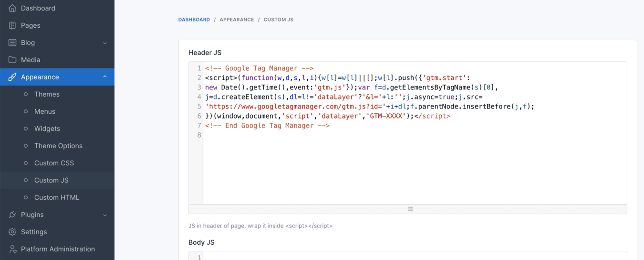Click inside the Body JS code editor
Image resolution: width=644 pixels, height=260 pixels.
408,256
